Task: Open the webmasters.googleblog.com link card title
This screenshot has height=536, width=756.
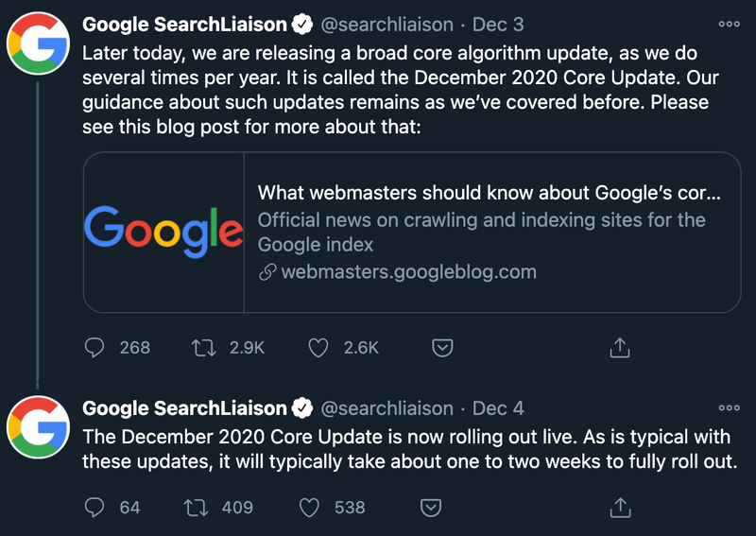Action: [489, 193]
